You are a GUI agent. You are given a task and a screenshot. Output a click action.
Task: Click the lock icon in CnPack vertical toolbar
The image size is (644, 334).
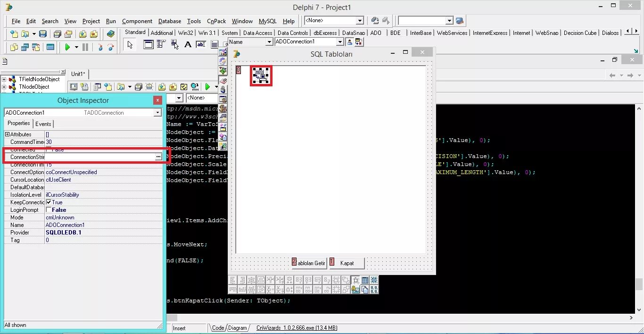pos(223,89)
